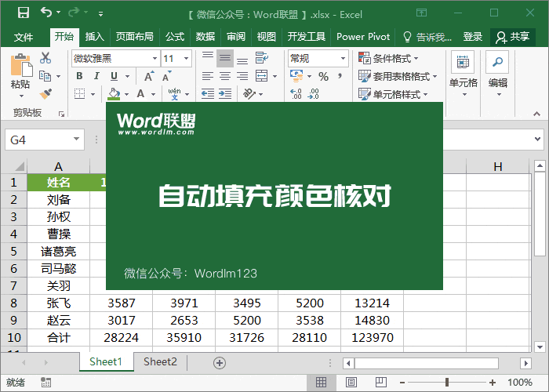
Task: Click the select-all corner triangle
Action: pos(19,166)
